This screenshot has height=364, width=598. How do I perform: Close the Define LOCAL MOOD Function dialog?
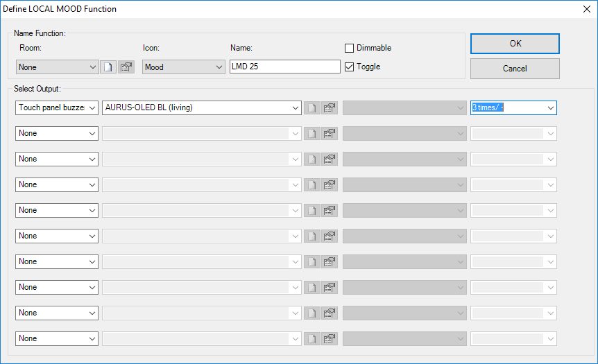click(584, 9)
